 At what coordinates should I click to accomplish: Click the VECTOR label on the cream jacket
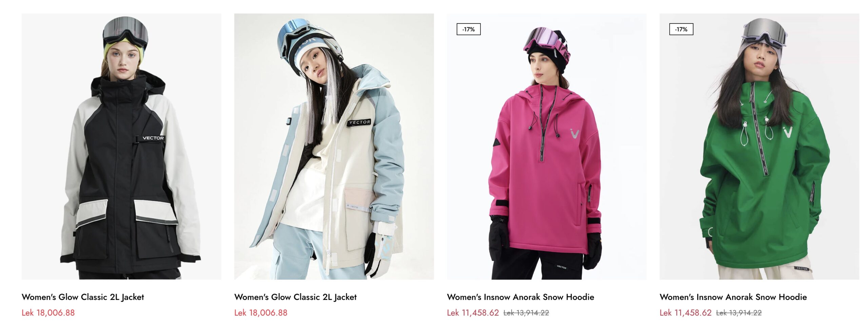click(x=359, y=122)
